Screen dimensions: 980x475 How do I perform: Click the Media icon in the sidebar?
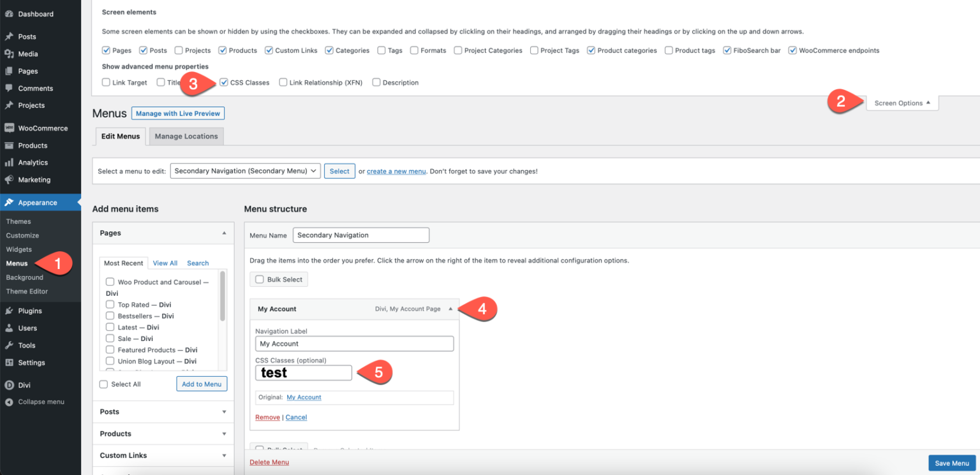(9, 54)
